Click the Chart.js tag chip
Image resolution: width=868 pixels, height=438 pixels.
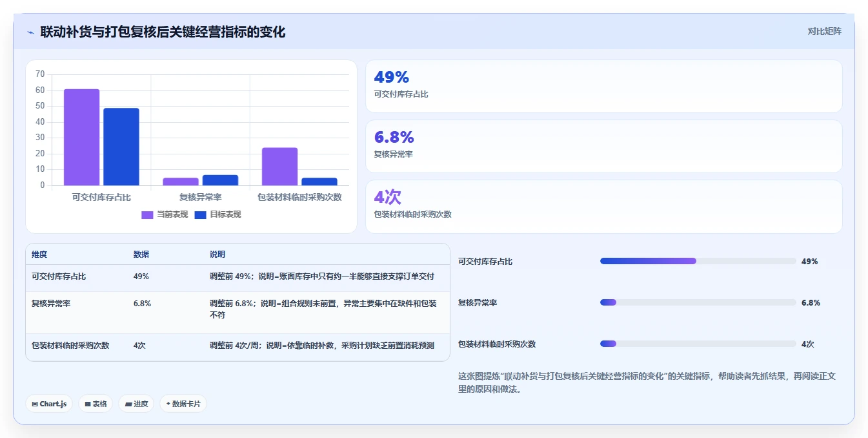click(50, 404)
